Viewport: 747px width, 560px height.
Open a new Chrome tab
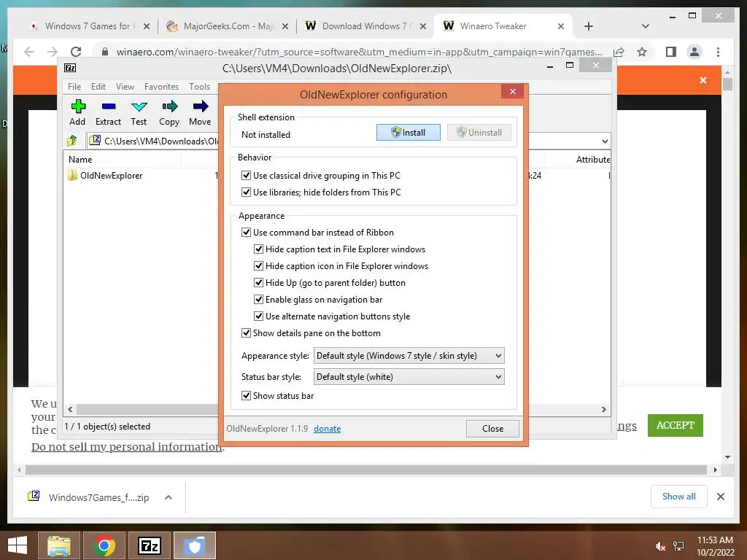click(x=589, y=26)
